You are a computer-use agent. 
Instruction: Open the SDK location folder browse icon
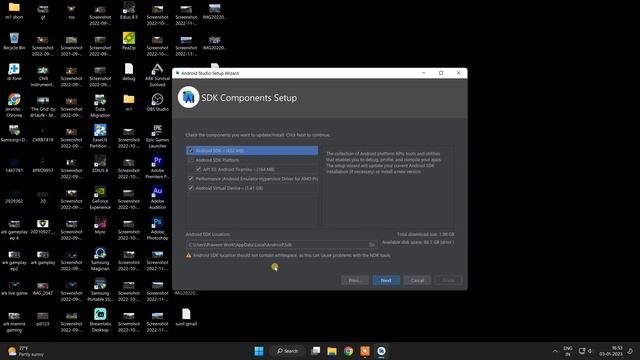point(372,244)
